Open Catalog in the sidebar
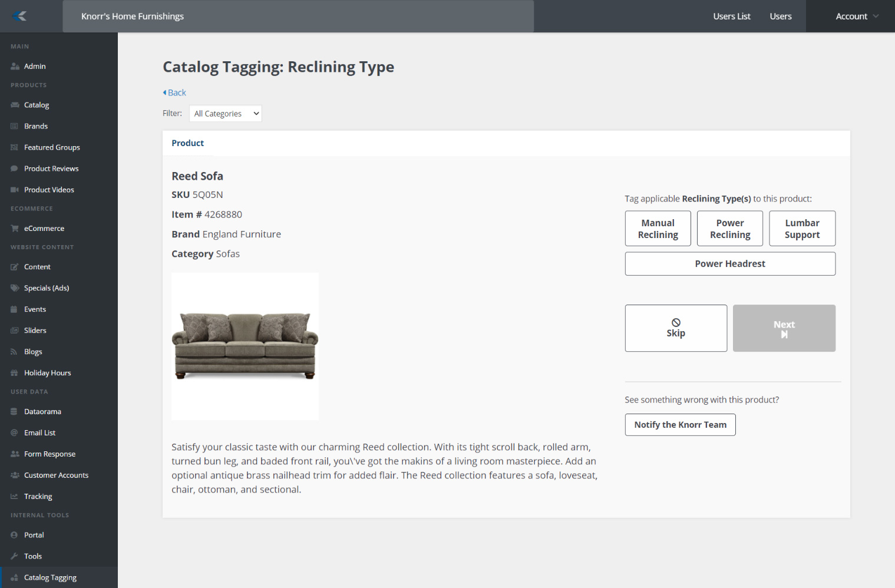 [x=37, y=105]
